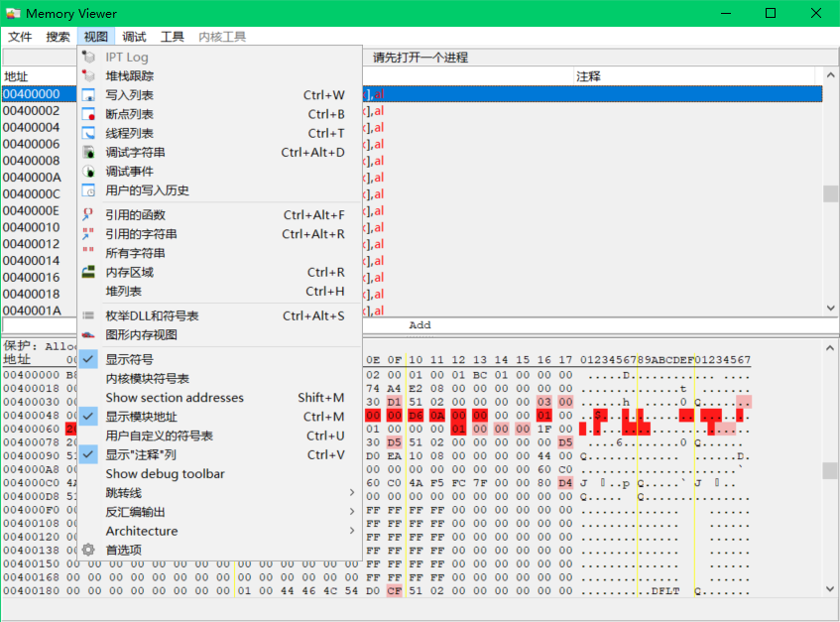Click the 首选项 gear icon
The image size is (840, 622).
pyautogui.click(x=89, y=550)
